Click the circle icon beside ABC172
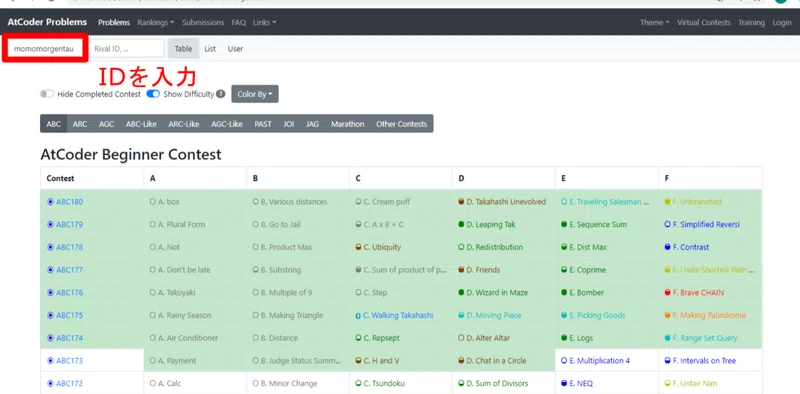Viewport: 800px width, 394px height. tap(51, 383)
